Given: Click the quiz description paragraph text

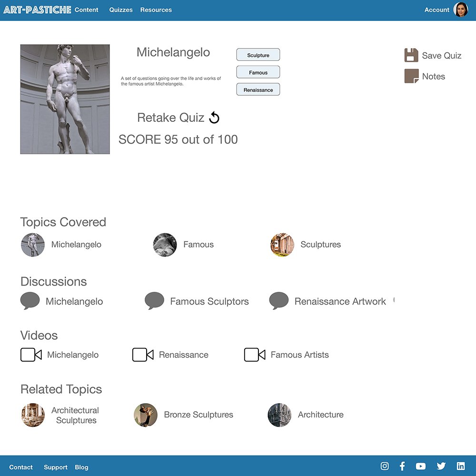Looking at the screenshot, I should 171,81.
